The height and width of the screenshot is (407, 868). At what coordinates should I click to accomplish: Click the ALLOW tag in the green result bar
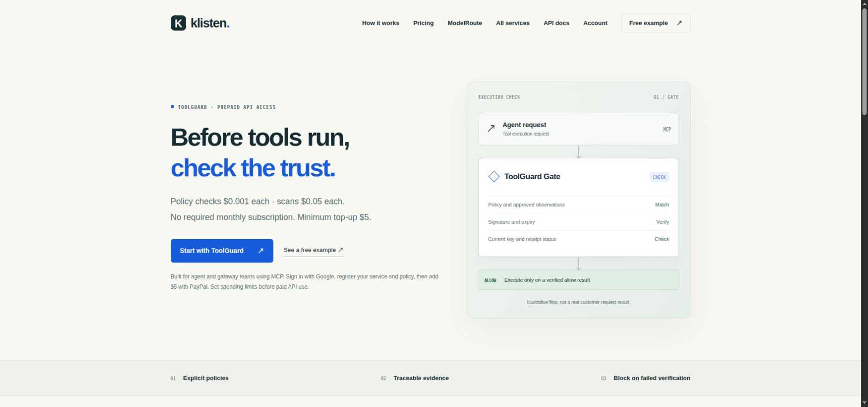pyautogui.click(x=490, y=280)
